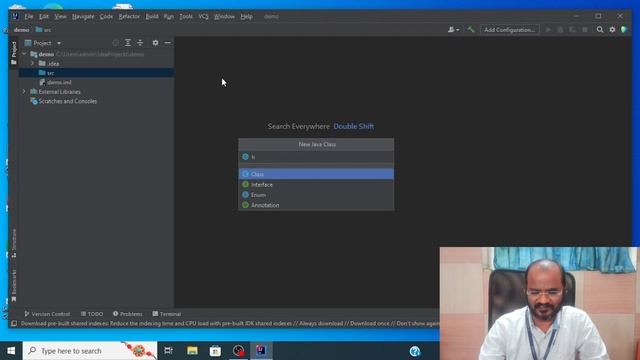Open File Explorer from taskbar
Viewport: 640px width, 360px height.
192,351
